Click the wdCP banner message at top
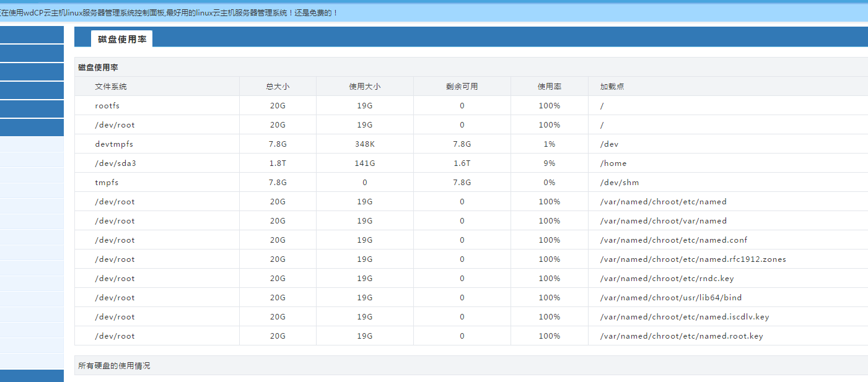 coord(169,12)
